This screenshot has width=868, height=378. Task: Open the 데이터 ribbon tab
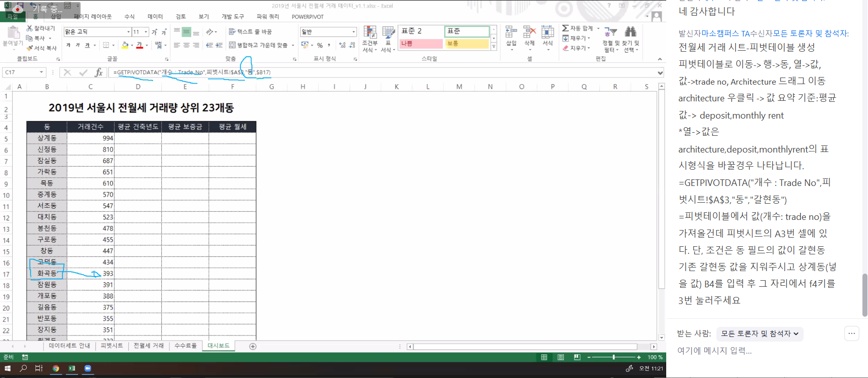(x=155, y=17)
